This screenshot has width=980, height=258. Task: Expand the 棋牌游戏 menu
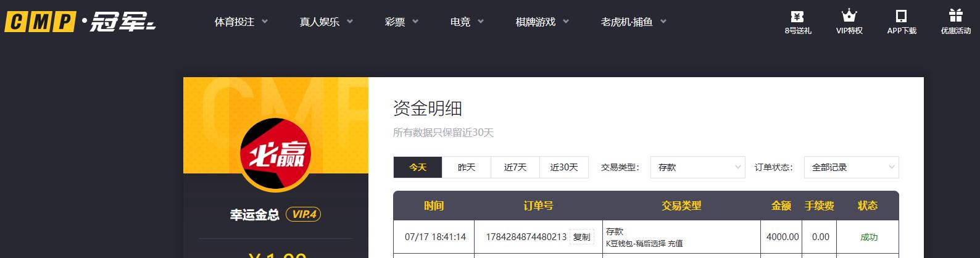click(542, 22)
